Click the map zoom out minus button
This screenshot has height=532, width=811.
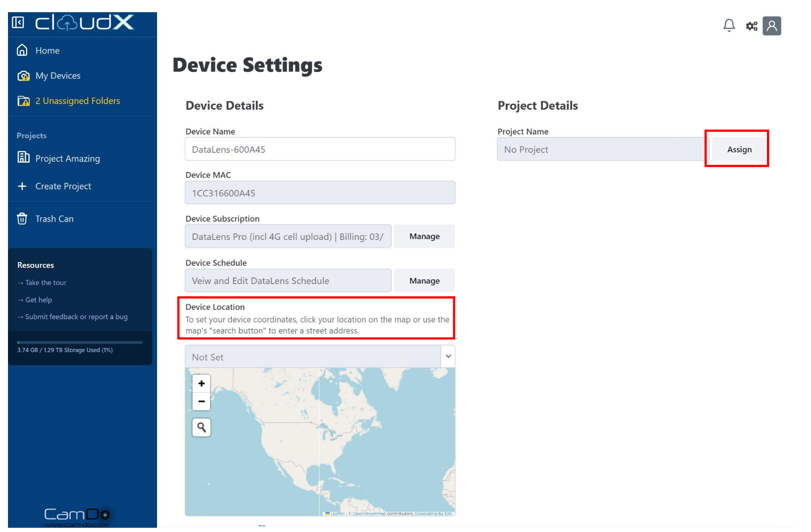click(202, 402)
